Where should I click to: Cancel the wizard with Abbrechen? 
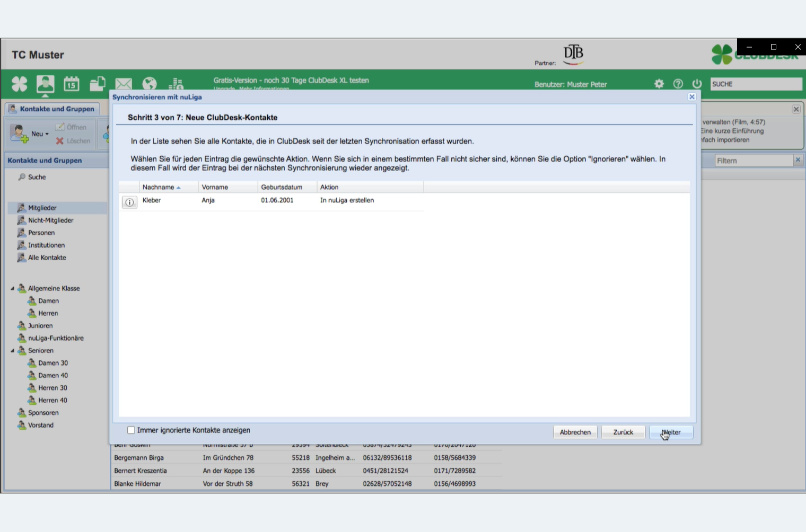tap(575, 432)
